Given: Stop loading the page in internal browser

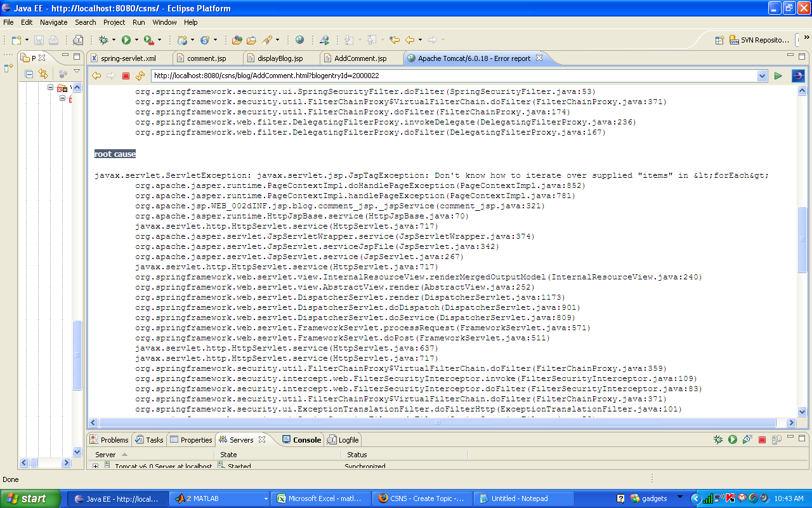Looking at the screenshot, I should click(126, 76).
